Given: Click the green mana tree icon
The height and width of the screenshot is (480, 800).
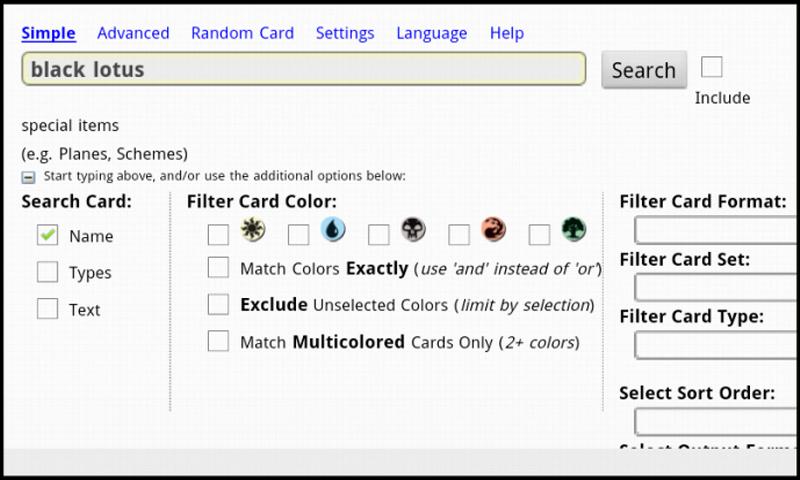Looking at the screenshot, I should pos(573,230).
